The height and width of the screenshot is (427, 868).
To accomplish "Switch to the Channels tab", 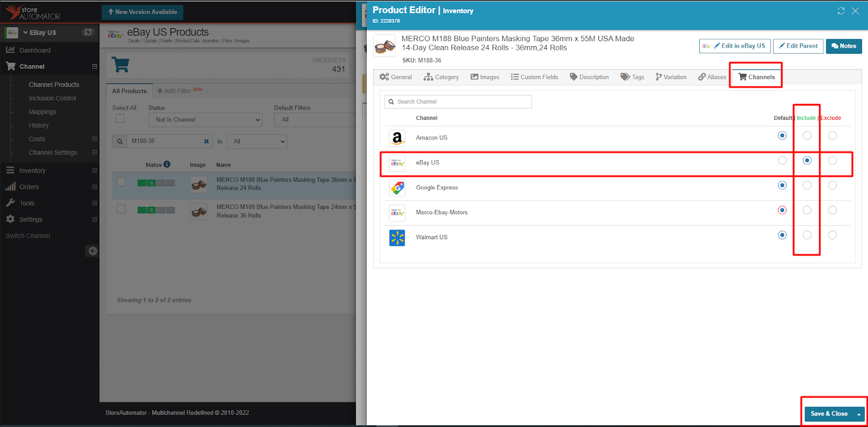I will pyautogui.click(x=756, y=77).
